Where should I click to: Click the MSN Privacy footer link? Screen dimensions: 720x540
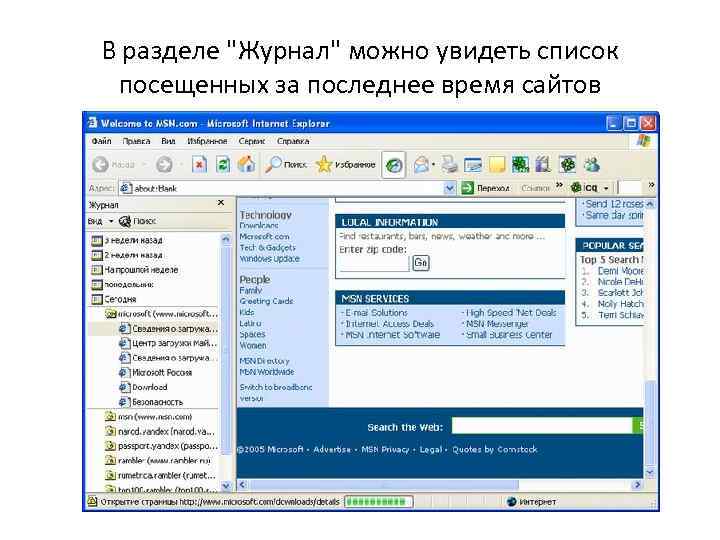click(x=385, y=450)
